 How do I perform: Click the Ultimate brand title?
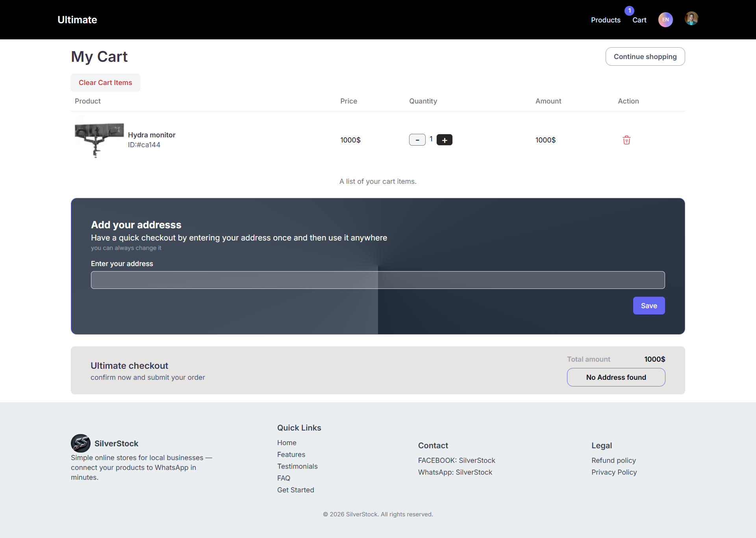point(77,20)
